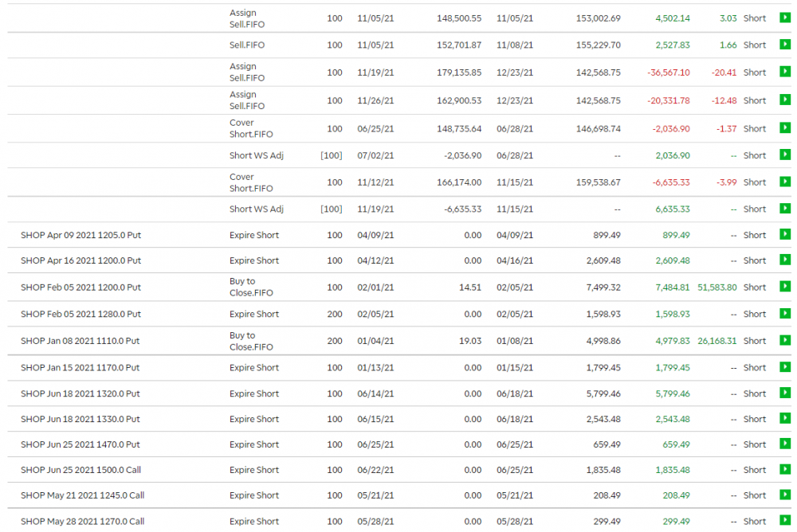
Task: Click green arrow for SHOP Feb 05 1280.0 Put
Action: pos(785,314)
